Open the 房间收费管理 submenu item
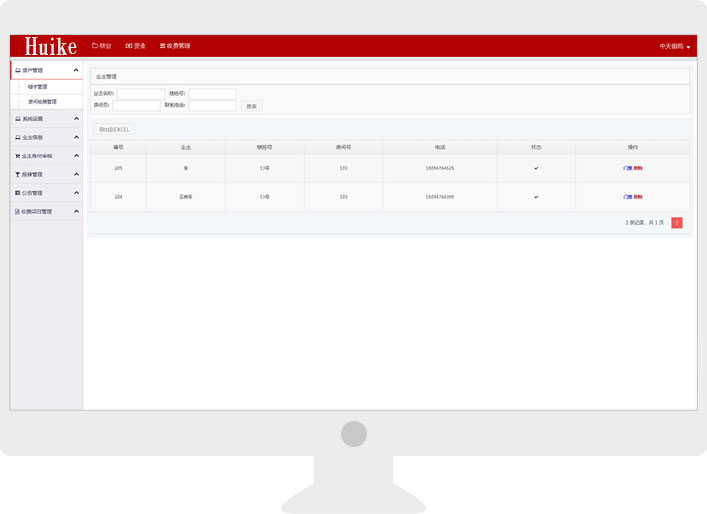This screenshot has width=707, height=514. coord(42,102)
